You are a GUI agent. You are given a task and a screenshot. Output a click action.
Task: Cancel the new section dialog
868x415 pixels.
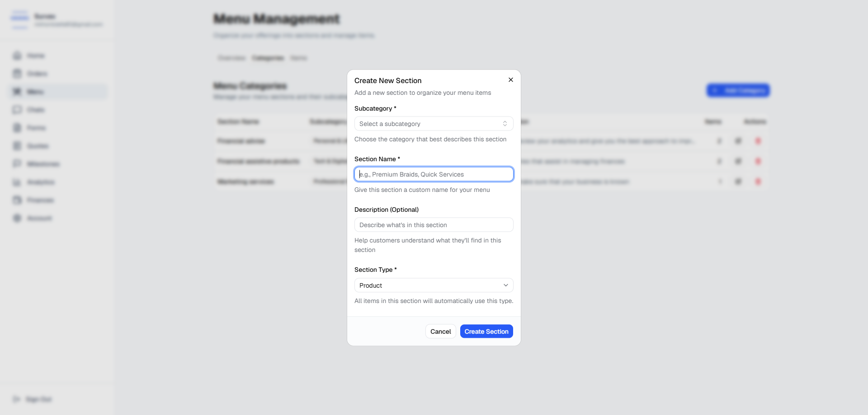pyautogui.click(x=441, y=331)
